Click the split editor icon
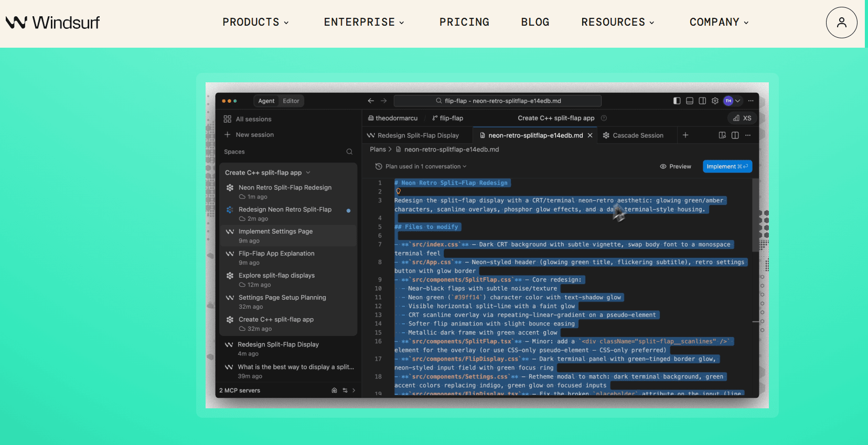The height and width of the screenshot is (445, 868). 735,135
